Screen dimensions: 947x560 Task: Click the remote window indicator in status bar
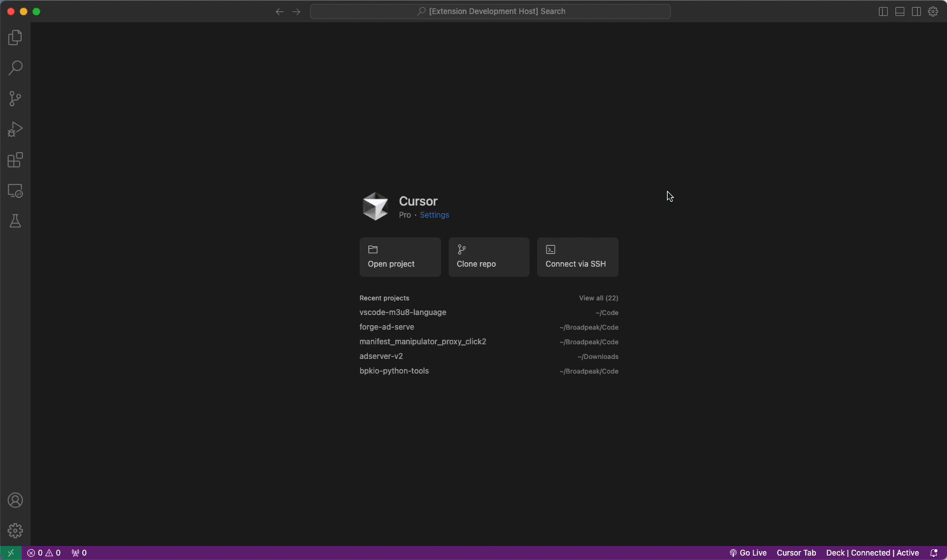click(x=11, y=553)
